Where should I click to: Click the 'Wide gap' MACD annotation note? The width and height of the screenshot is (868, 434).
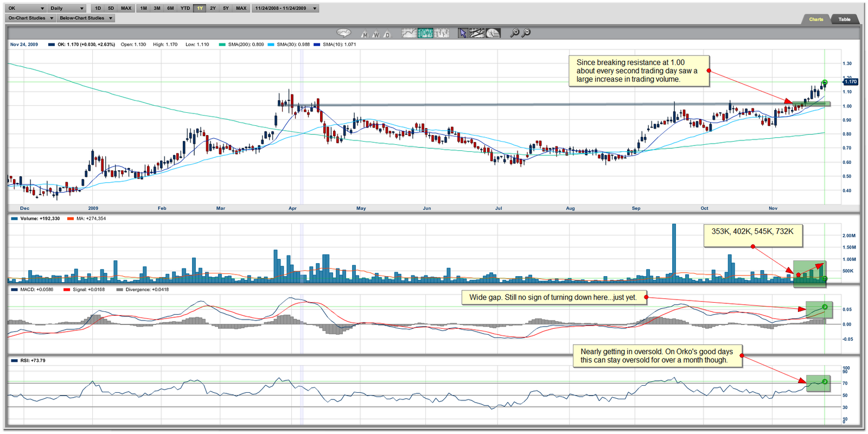553,297
